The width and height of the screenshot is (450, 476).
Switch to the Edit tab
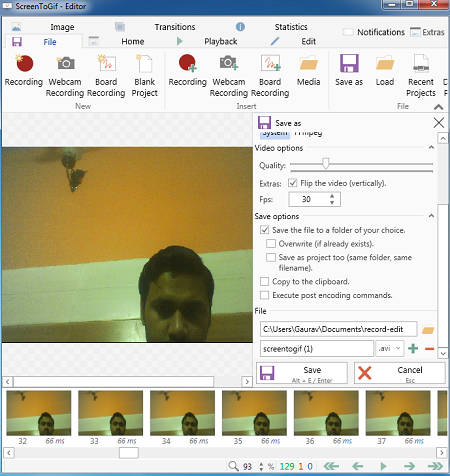(x=308, y=41)
